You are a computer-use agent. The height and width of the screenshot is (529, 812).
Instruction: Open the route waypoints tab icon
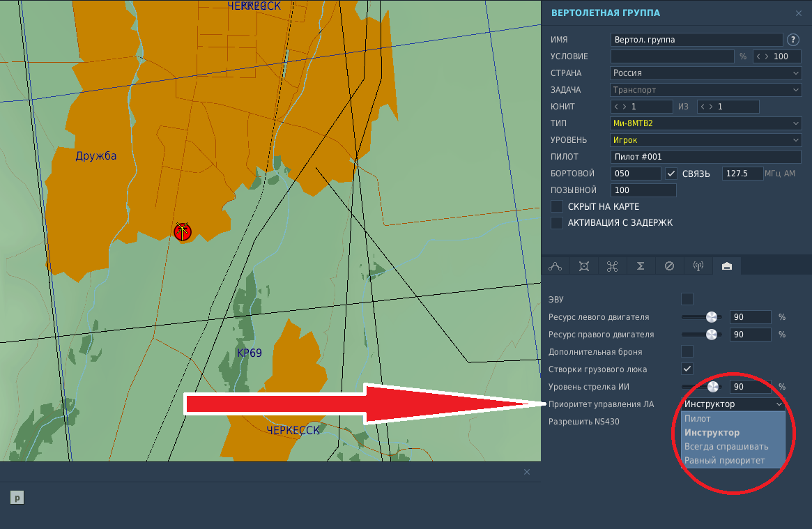click(555, 266)
